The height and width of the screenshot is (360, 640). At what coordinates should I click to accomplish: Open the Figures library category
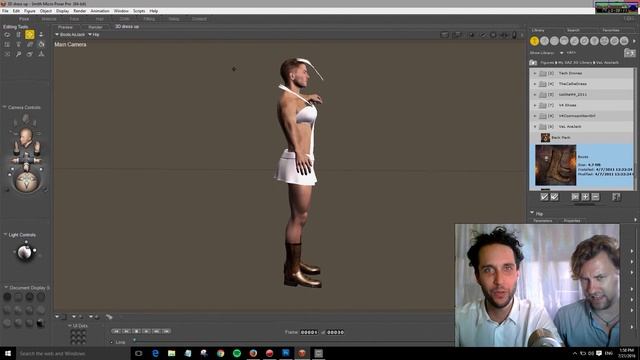tap(534, 41)
